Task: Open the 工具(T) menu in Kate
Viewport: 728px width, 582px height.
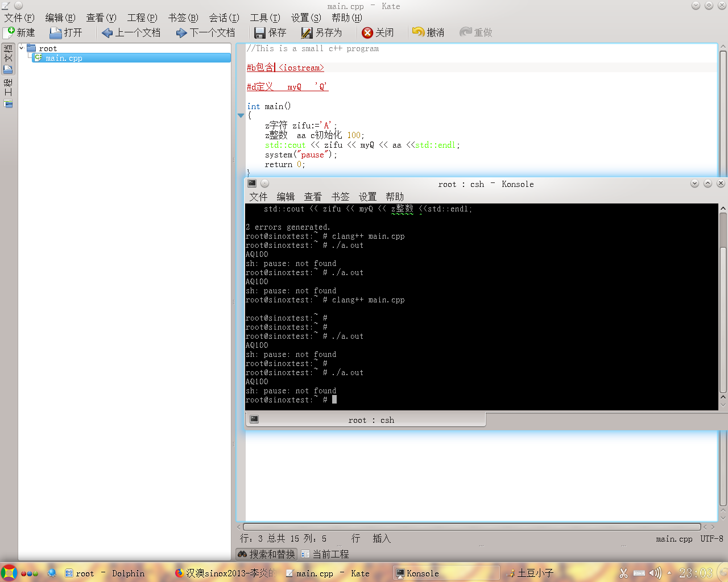Action: click(265, 18)
